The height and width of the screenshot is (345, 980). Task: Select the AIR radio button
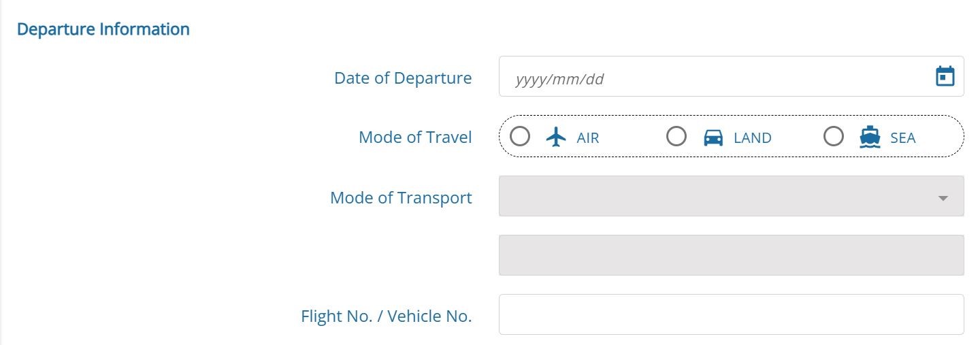click(x=520, y=137)
